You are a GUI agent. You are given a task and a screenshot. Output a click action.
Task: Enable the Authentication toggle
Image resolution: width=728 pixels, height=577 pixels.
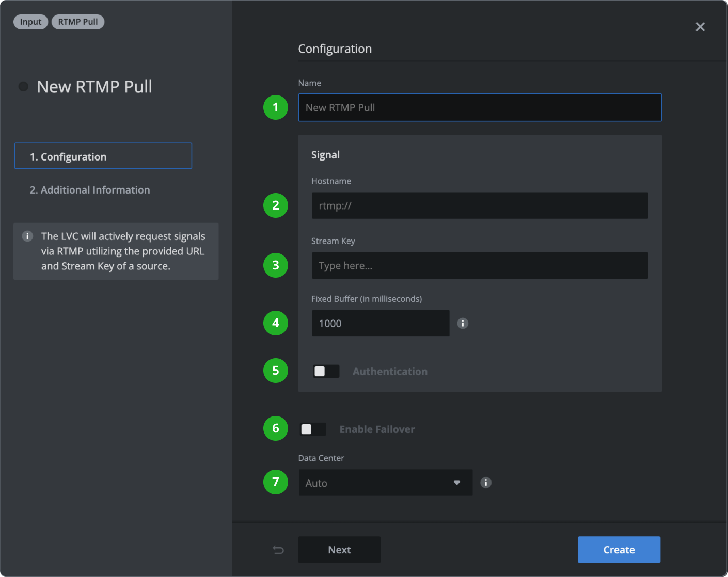point(326,372)
